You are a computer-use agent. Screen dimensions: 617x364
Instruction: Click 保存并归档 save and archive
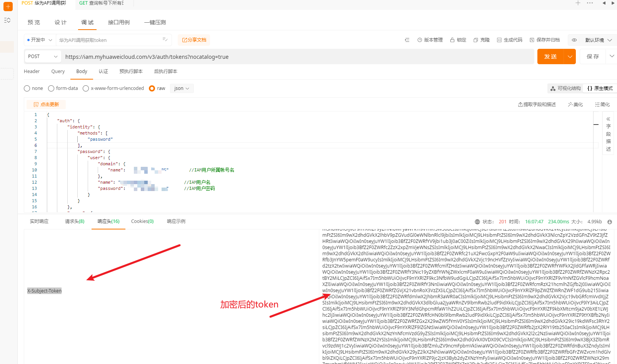click(545, 40)
